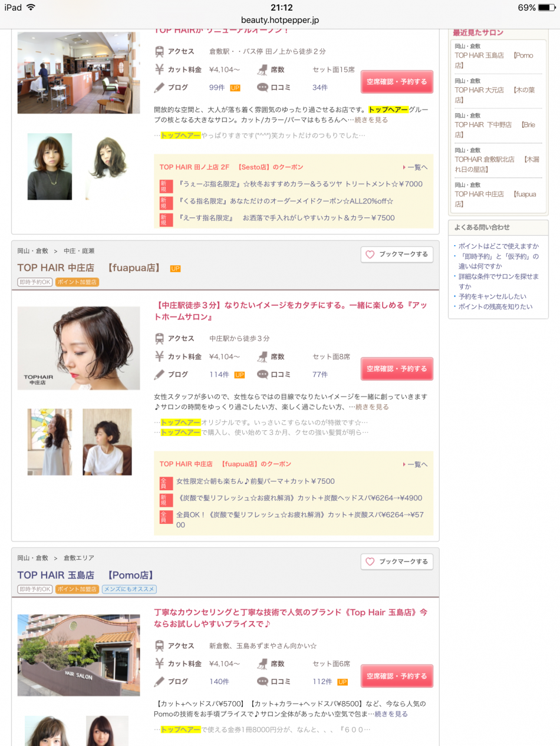Open the 77件 reviews link

(320, 375)
